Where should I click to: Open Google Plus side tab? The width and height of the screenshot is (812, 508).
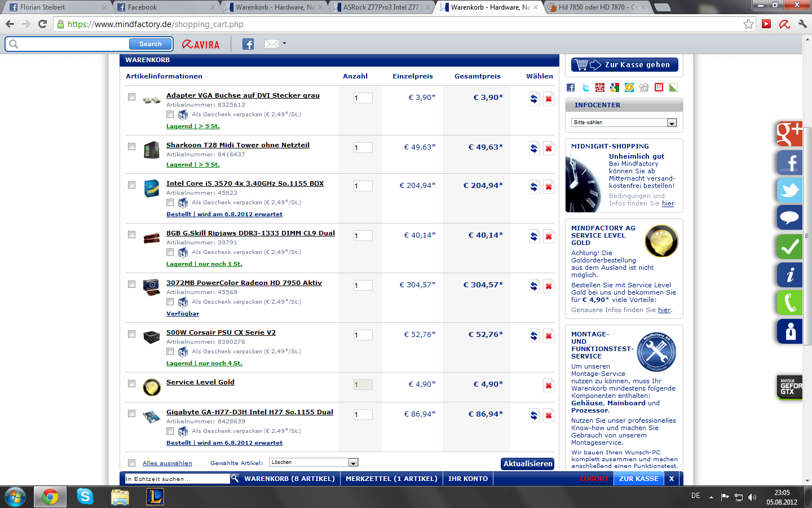[789, 134]
